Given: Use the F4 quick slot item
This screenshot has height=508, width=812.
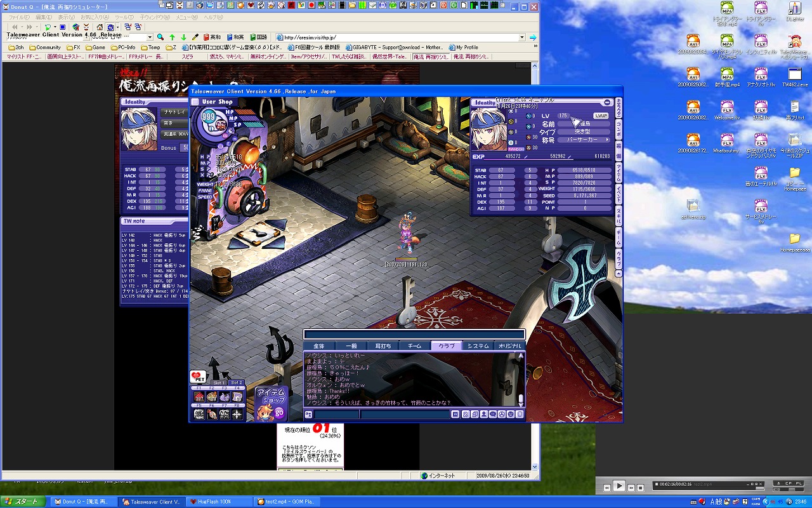Looking at the screenshot, I should pos(237,397).
